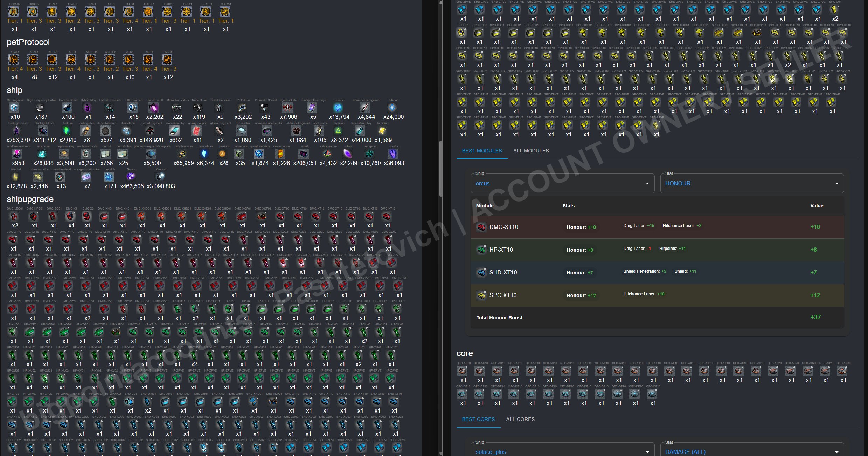Image resolution: width=868 pixels, height=456 pixels.
Task: Select the G-FS1 Tier 4 gear icon
Action: (129, 12)
